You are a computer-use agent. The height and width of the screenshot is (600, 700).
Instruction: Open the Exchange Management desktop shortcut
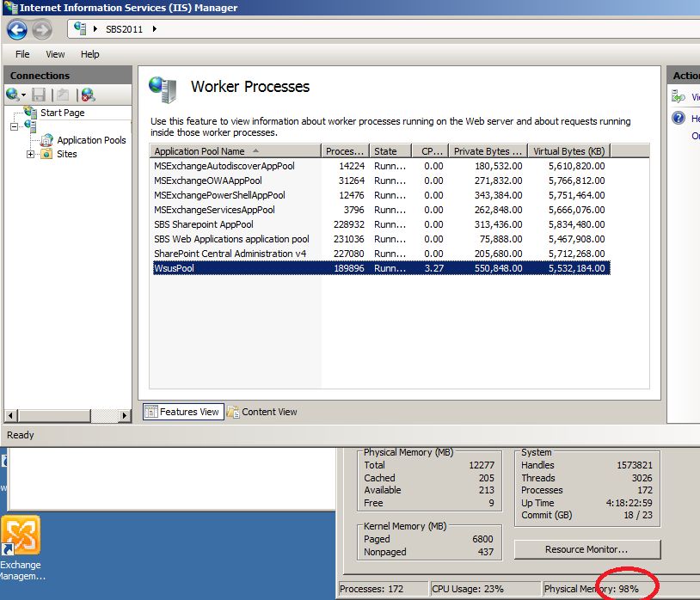pyautogui.click(x=21, y=548)
